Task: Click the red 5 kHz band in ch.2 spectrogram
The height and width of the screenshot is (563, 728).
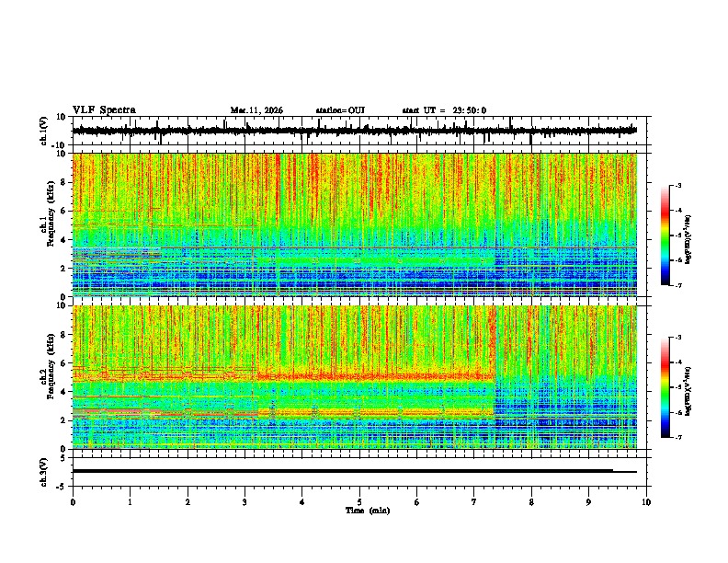Action: coord(376,376)
